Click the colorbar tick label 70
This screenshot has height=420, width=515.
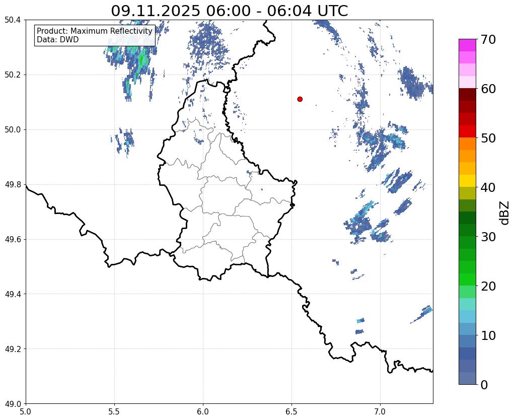click(x=488, y=39)
